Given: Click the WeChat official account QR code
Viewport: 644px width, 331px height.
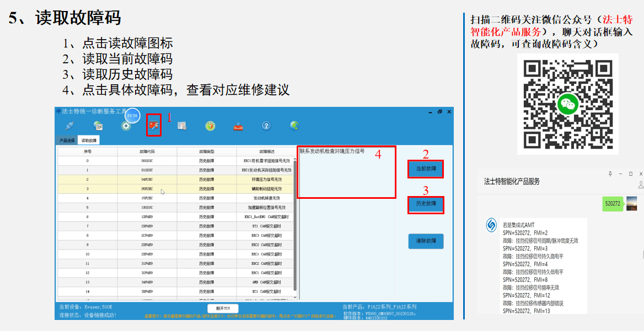Looking at the screenshot, I should pyautogui.click(x=567, y=104).
